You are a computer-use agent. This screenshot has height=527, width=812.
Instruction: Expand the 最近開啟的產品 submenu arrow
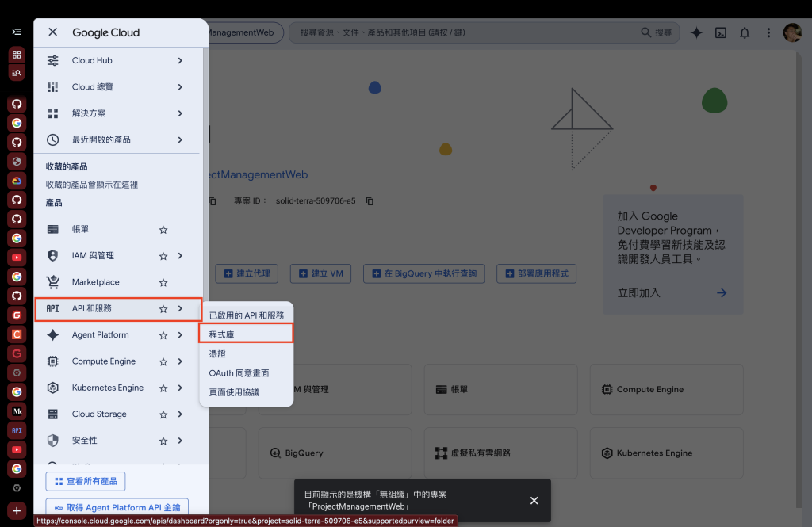(180, 139)
